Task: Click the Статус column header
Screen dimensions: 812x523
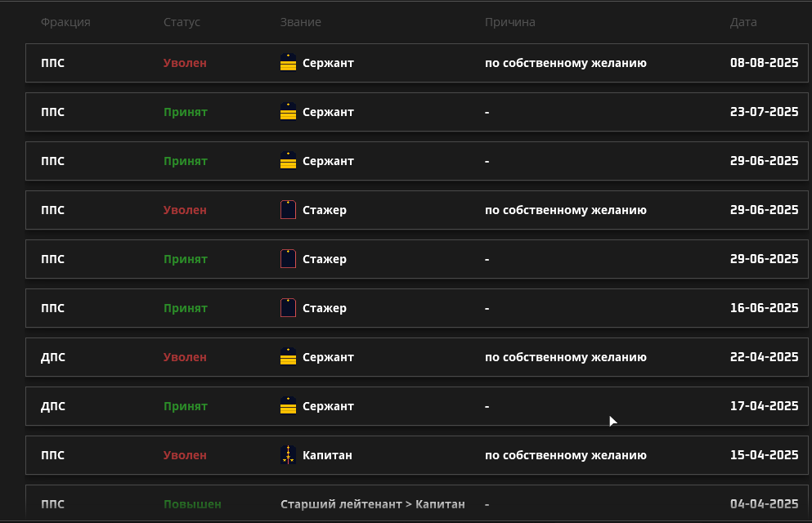Action: [x=182, y=22]
